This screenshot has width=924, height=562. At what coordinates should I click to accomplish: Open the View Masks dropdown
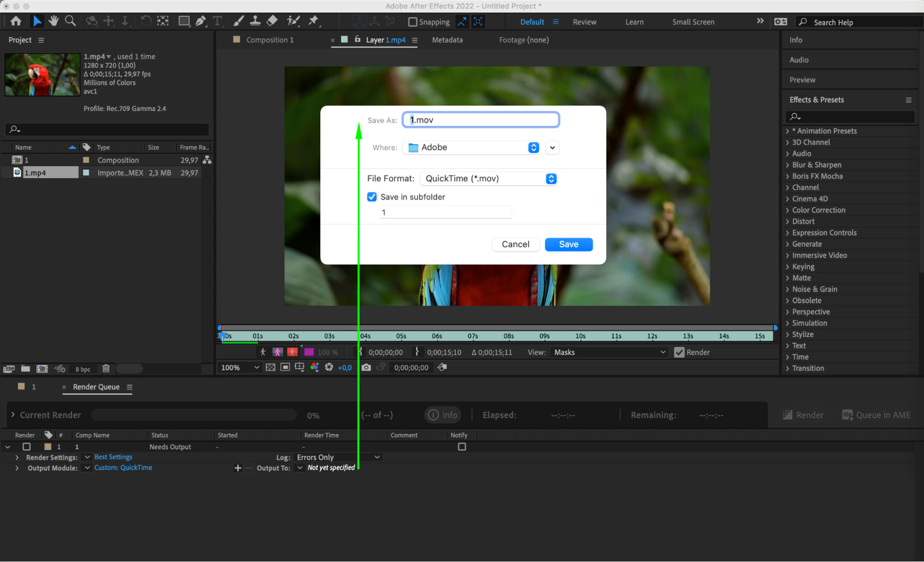[610, 352]
